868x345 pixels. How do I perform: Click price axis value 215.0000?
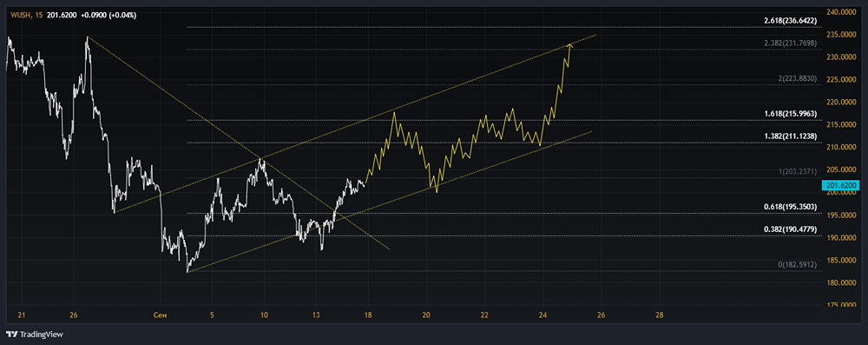tap(842, 124)
